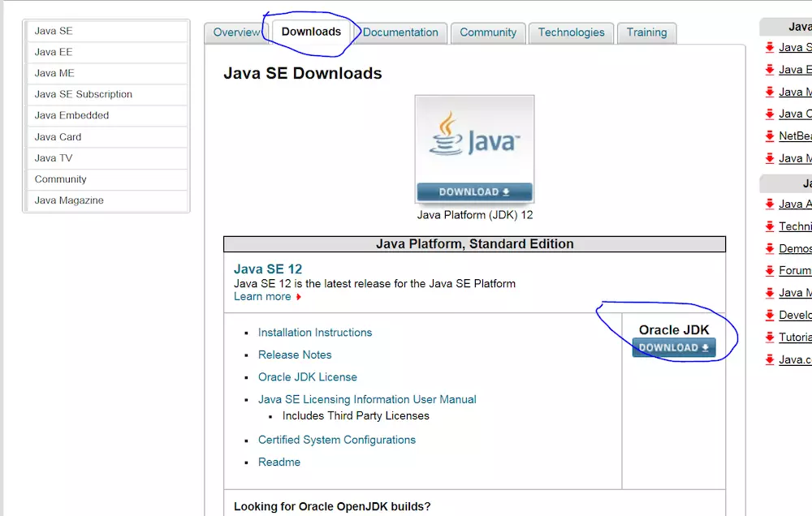Screen dimensions: 812x516
Task: Click the red arrow icon beside Demos link
Action: [770, 248]
